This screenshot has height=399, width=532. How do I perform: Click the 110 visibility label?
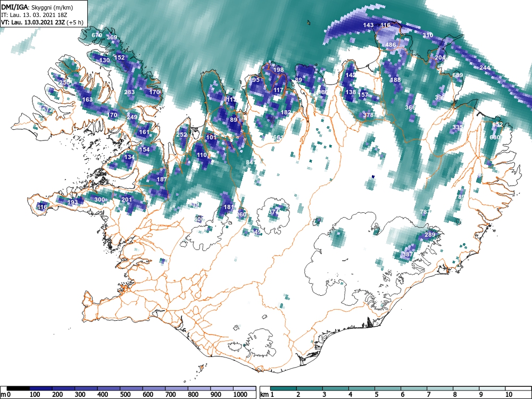coord(202,155)
